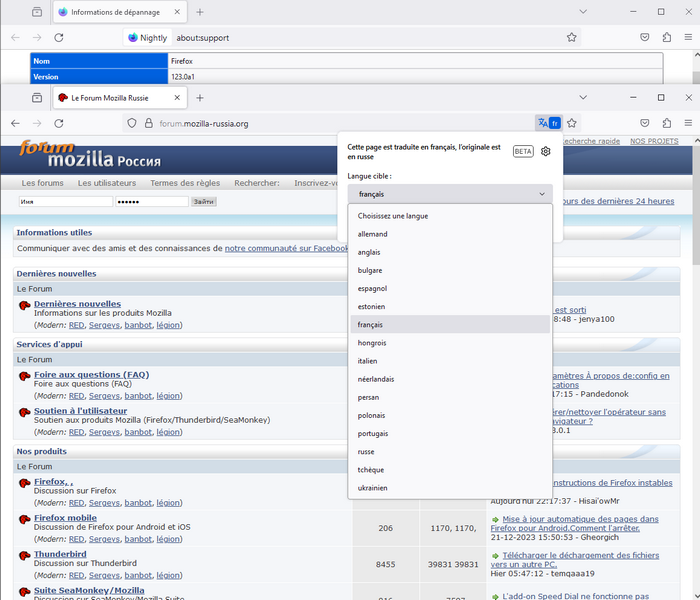List all tabs in the forum window
Screen dimensions: 700x600
pos(583,98)
